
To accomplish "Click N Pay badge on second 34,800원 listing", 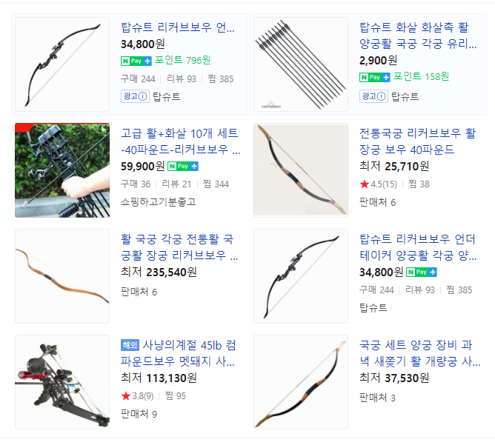I will (x=422, y=272).
